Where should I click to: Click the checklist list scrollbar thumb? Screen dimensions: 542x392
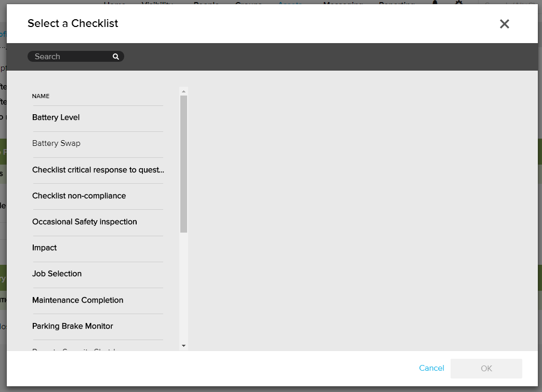click(183, 164)
